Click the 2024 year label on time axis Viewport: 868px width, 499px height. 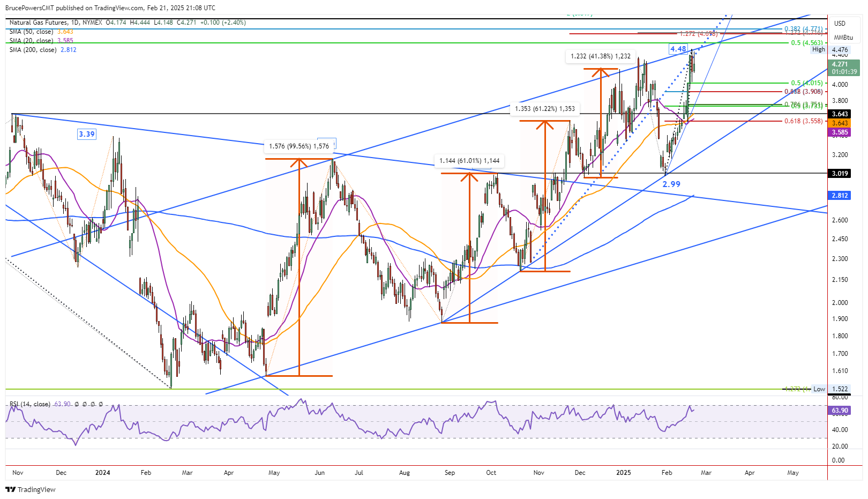coord(102,473)
